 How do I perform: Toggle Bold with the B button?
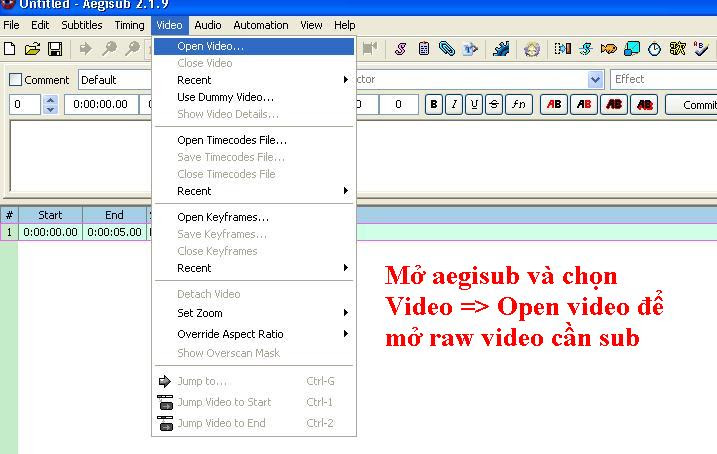point(433,104)
